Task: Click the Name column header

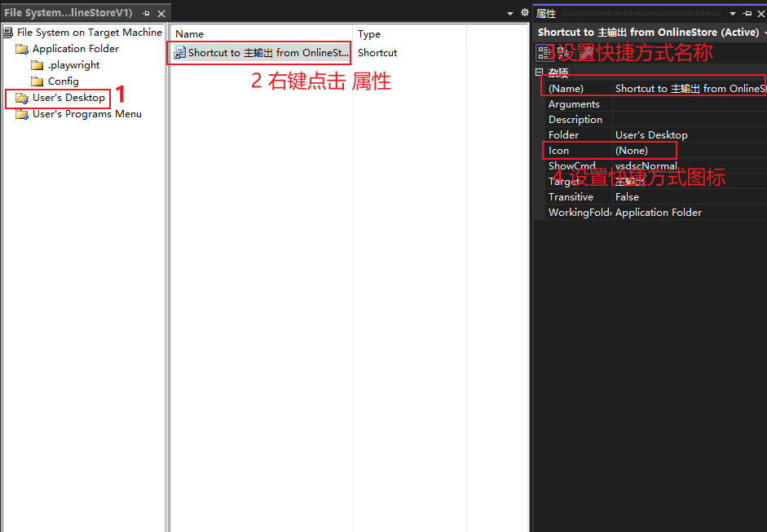Action: [189, 33]
